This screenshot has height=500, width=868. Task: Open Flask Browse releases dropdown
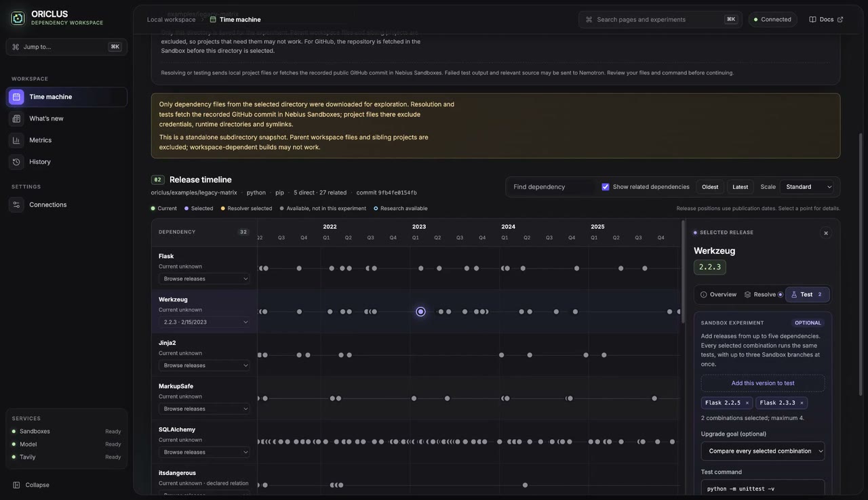(x=204, y=278)
